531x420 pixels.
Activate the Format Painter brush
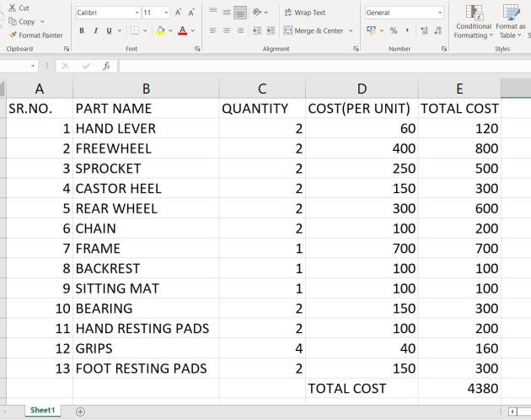pyautogui.click(x=35, y=35)
